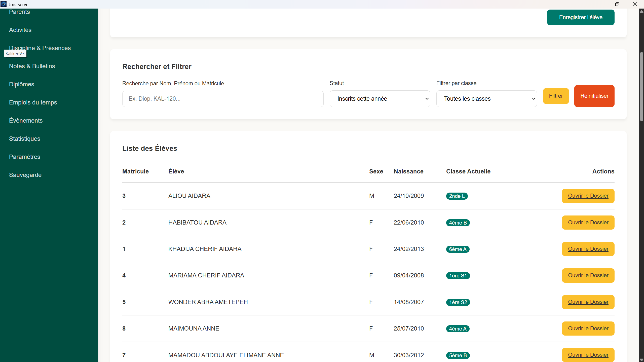Open Paramètres in the sidebar
This screenshot has height=362, width=644.
[25, 157]
